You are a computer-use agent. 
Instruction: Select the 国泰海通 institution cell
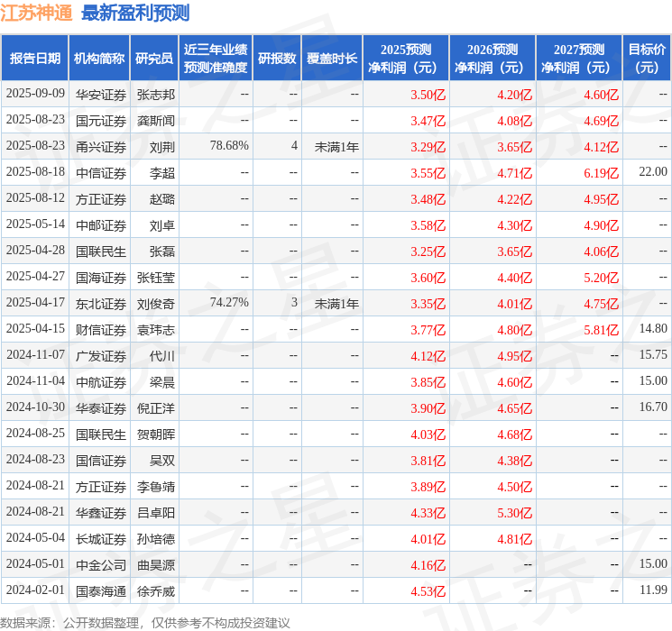coord(101,591)
